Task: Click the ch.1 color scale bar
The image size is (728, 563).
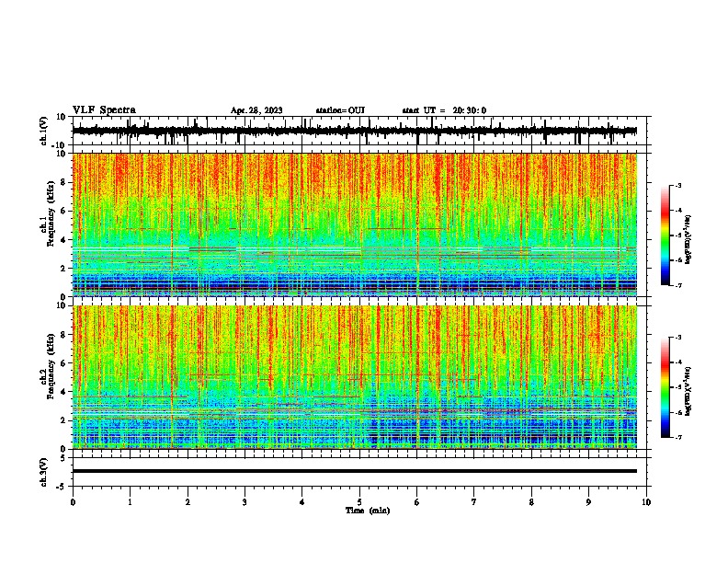Action: 665,236
